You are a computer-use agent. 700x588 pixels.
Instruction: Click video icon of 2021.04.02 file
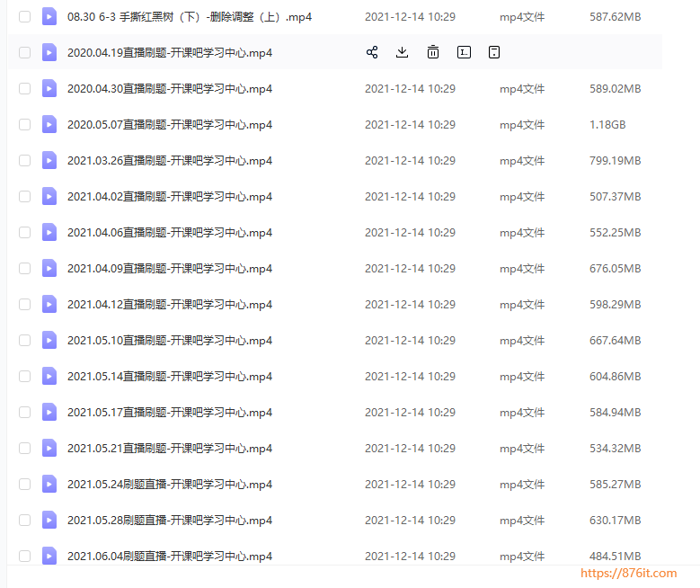(x=49, y=196)
